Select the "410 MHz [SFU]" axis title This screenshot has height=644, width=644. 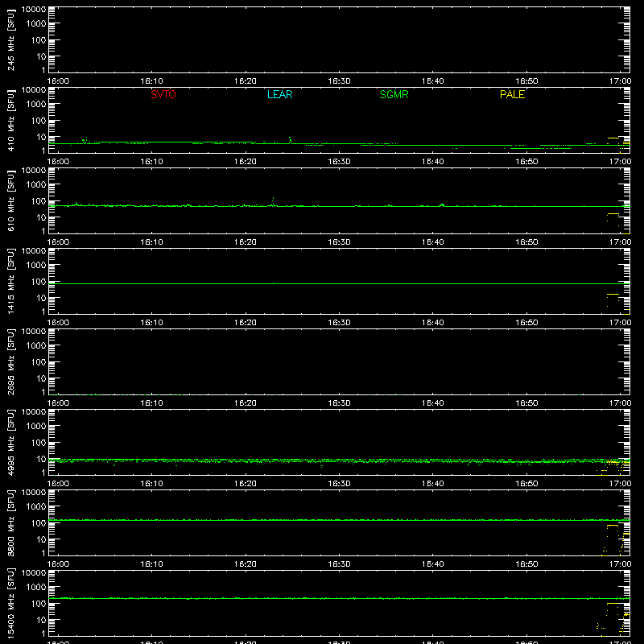coord(10,121)
